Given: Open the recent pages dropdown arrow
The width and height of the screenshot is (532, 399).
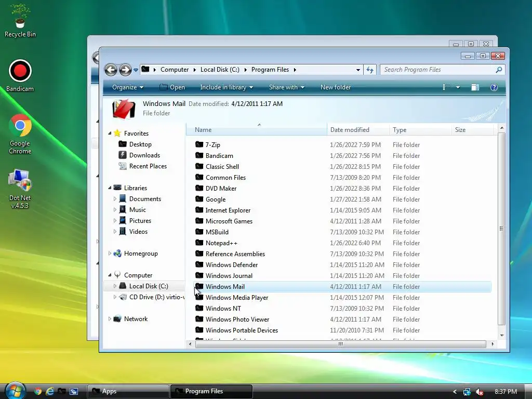Looking at the screenshot, I should [x=136, y=70].
